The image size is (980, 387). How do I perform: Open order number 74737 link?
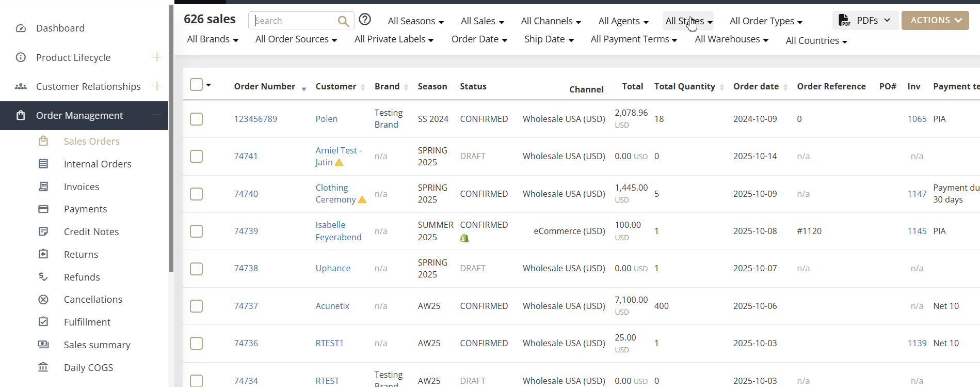[x=246, y=306]
